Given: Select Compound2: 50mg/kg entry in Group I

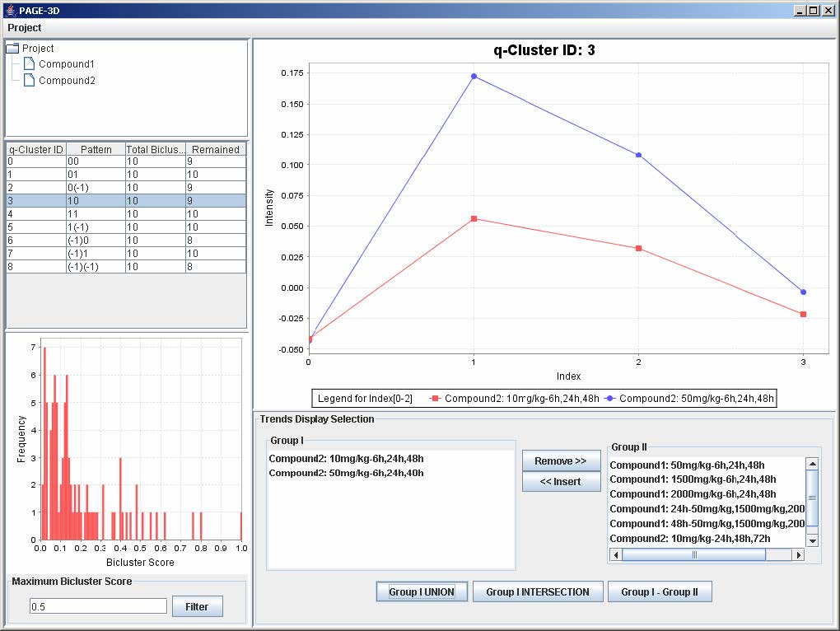Looking at the screenshot, I should click(x=346, y=474).
